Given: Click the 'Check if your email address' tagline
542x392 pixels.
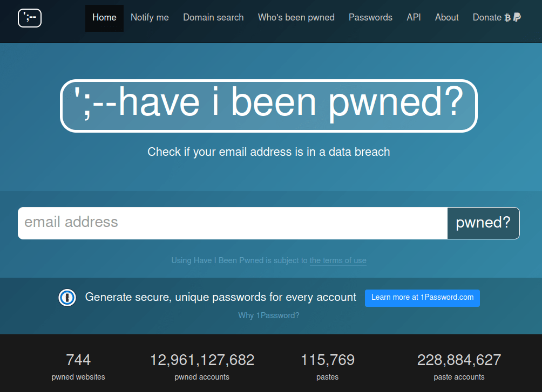Looking at the screenshot, I should (269, 152).
